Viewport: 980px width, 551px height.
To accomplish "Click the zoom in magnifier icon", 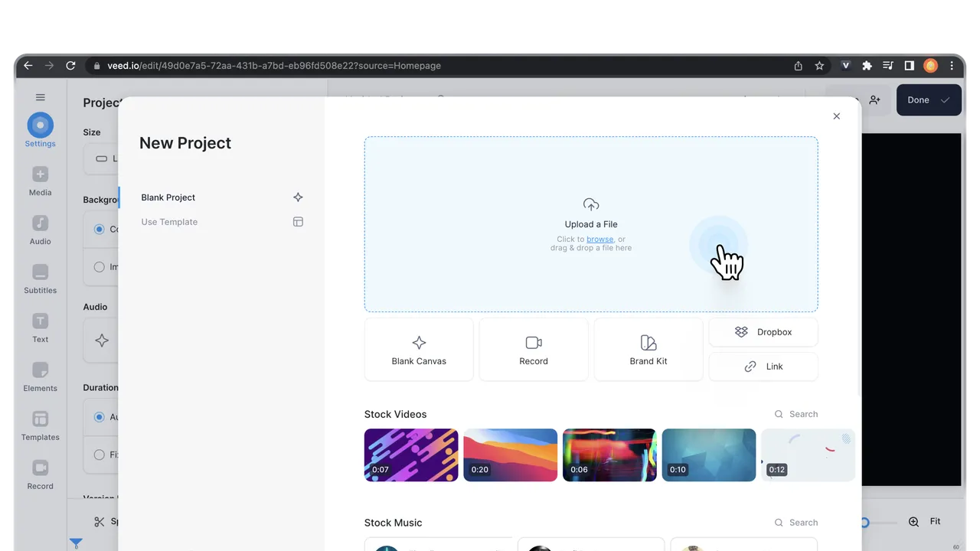I will [913, 522].
